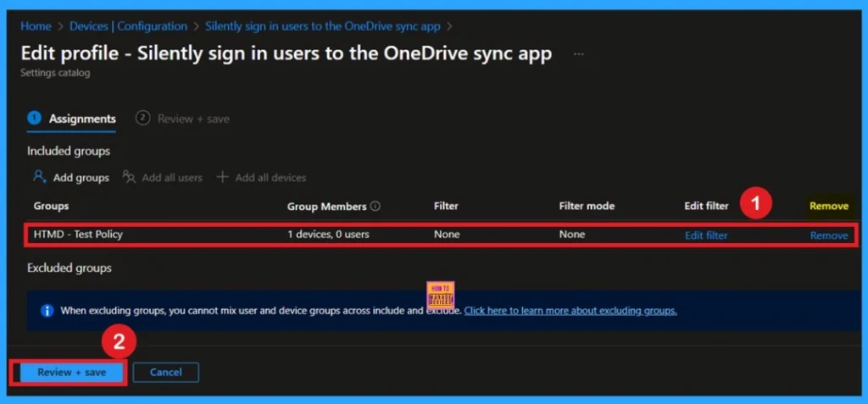Screen dimensions: 868x404
Task: Click the Filter column header
Action: pos(446,206)
